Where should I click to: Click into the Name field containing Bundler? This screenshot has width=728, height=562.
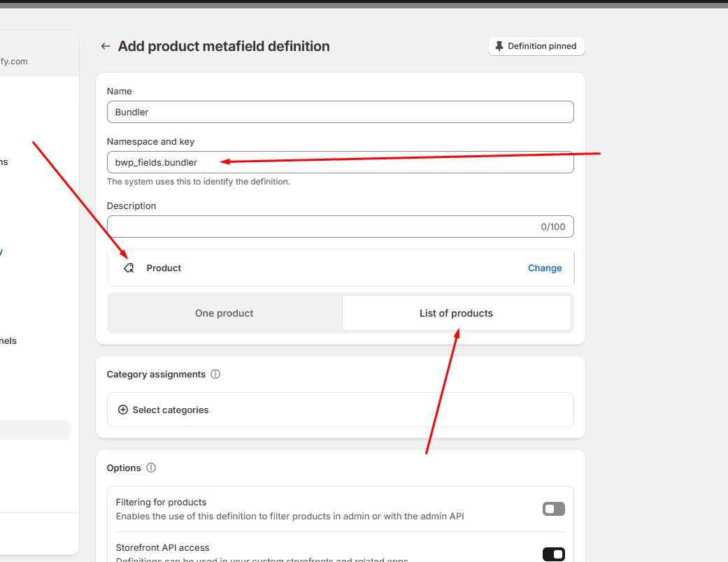(x=340, y=112)
